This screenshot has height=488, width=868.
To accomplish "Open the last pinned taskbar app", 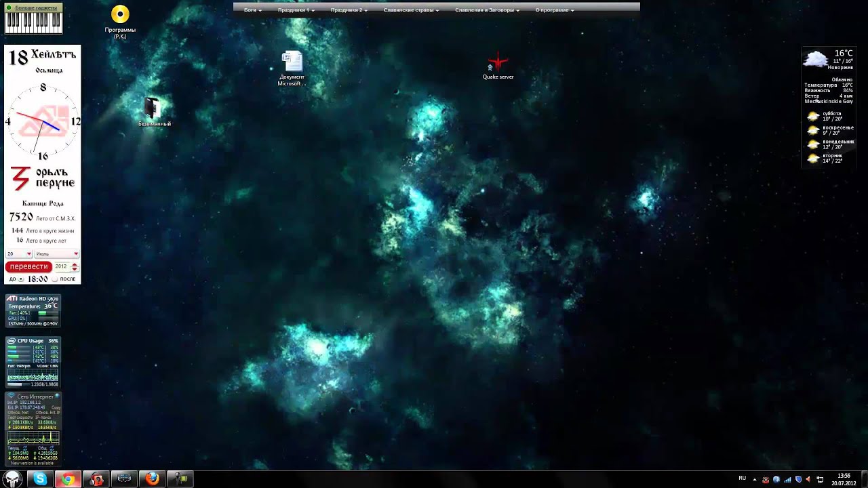I will [180, 479].
